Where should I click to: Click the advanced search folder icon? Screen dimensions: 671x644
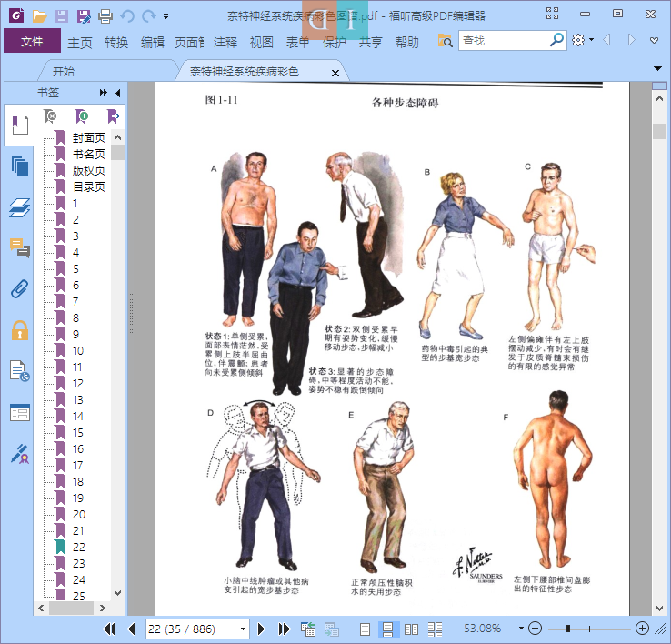click(x=445, y=41)
